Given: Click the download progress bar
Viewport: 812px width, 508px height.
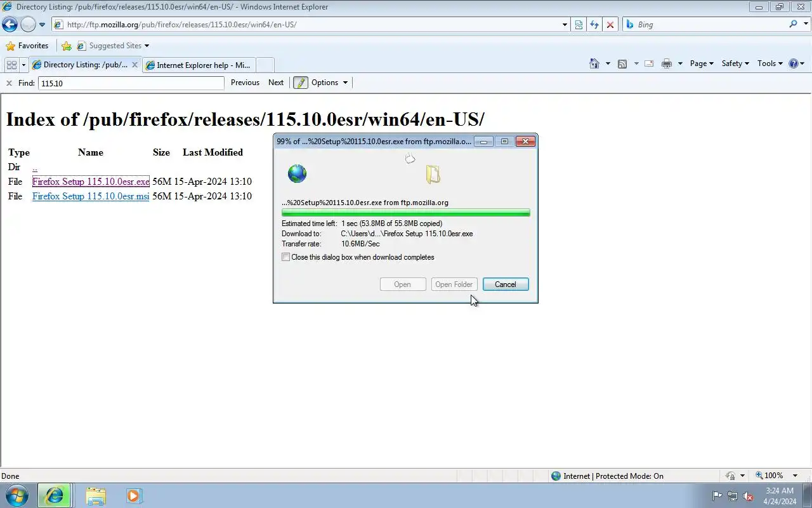Looking at the screenshot, I should point(406,213).
